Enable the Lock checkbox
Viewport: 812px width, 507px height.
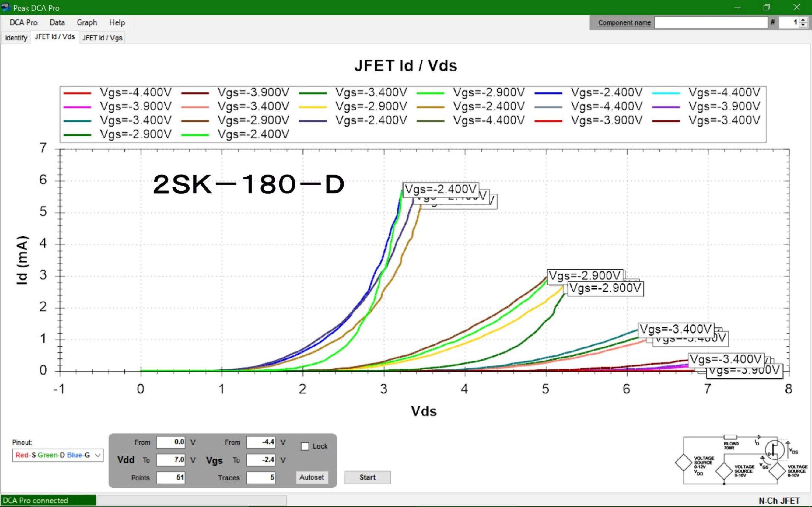pos(305,446)
